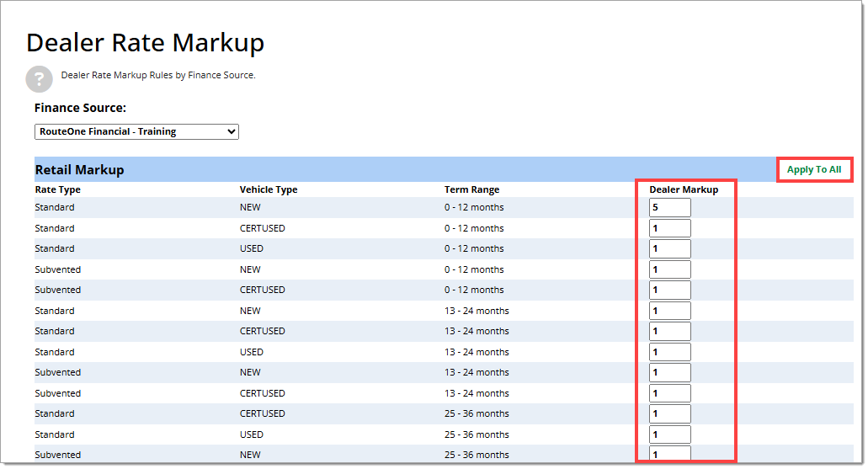Click markup field for Subvented NEW 0-12 months
868x469 pixels.
(x=669, y=269)
